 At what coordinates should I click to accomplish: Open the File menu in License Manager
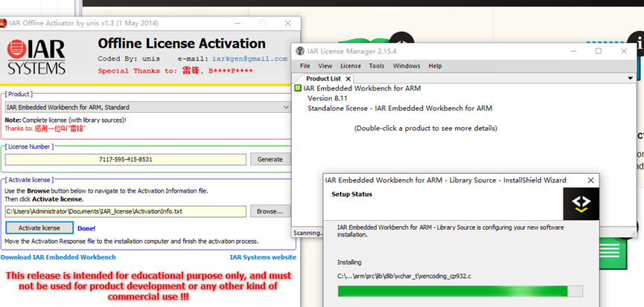tap(305, 66)
